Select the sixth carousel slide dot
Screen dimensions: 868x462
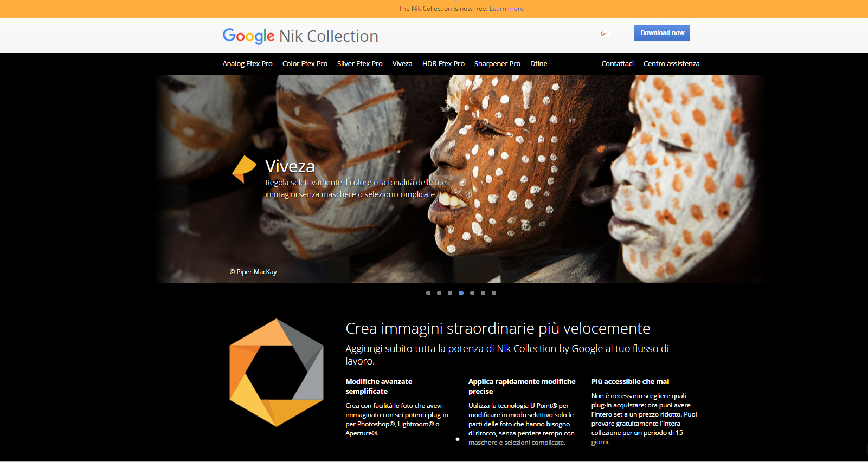[x=483, y=293]
